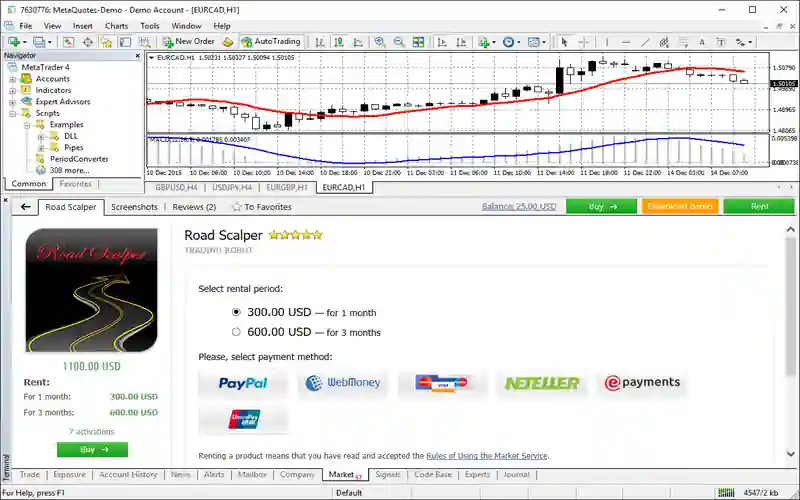Open the Periods clock icon
800x500 pixels.
click(508, 42)
